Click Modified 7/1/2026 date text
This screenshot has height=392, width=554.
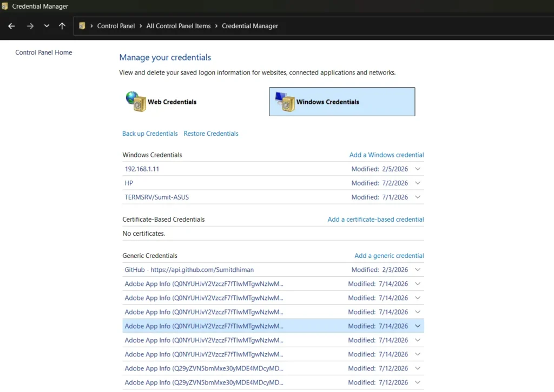(379, 197)
